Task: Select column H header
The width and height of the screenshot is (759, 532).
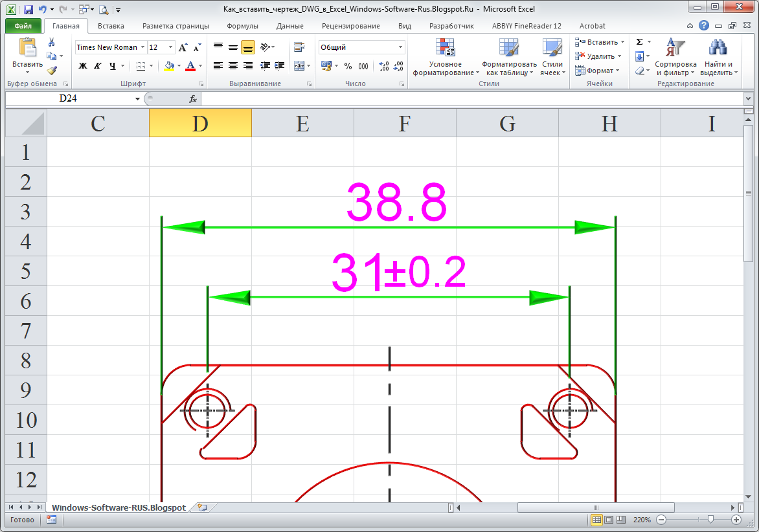Action: tap(609, 124)
